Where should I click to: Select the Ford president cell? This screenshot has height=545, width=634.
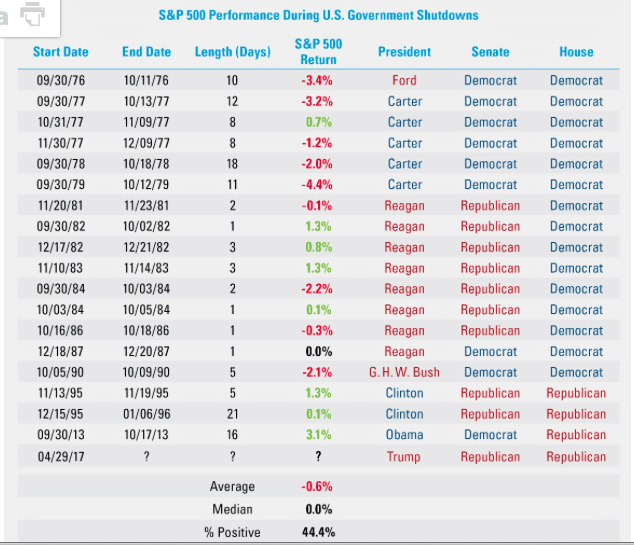tap(404, 80)
